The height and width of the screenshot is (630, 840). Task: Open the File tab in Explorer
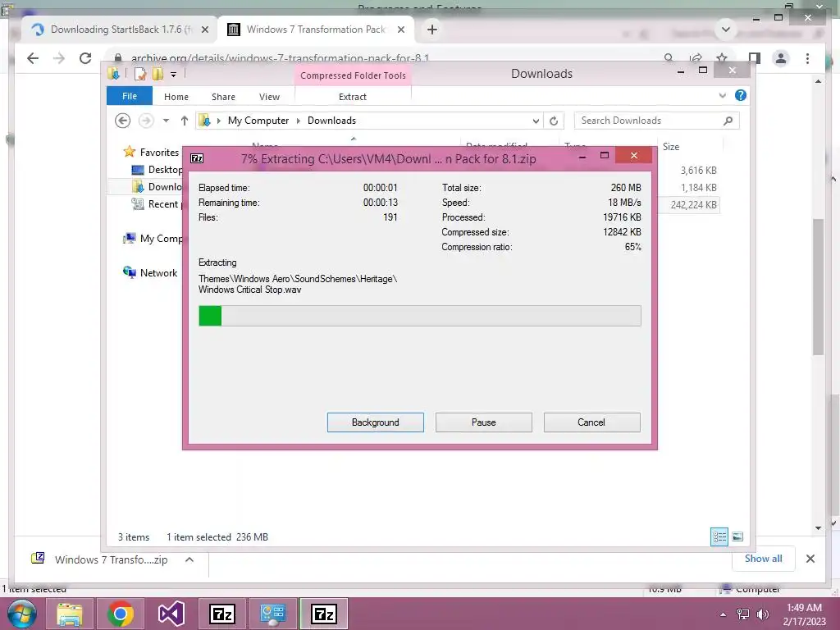pos(129,96)
